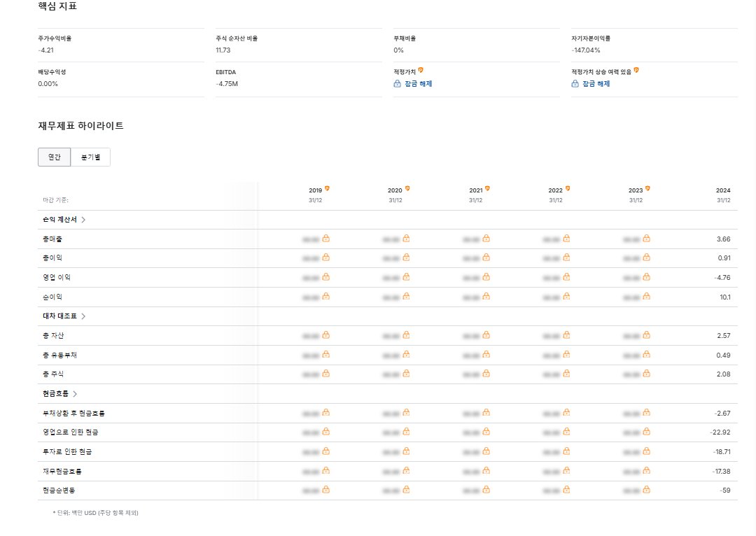Click the 2019 lock icon in 순이익 row
Image resolution: width=756 pixels, height=536 pixels.
pyautogui.click(x=326, y=296)
